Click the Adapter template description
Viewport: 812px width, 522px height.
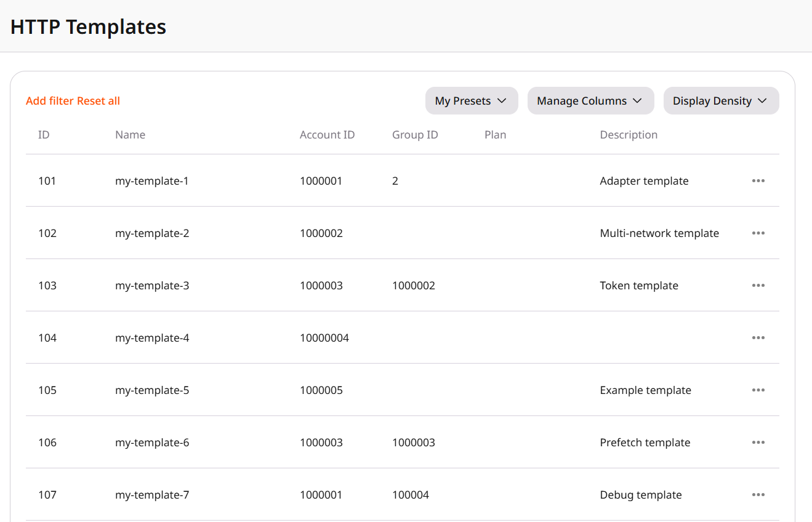tap(644, 181)
